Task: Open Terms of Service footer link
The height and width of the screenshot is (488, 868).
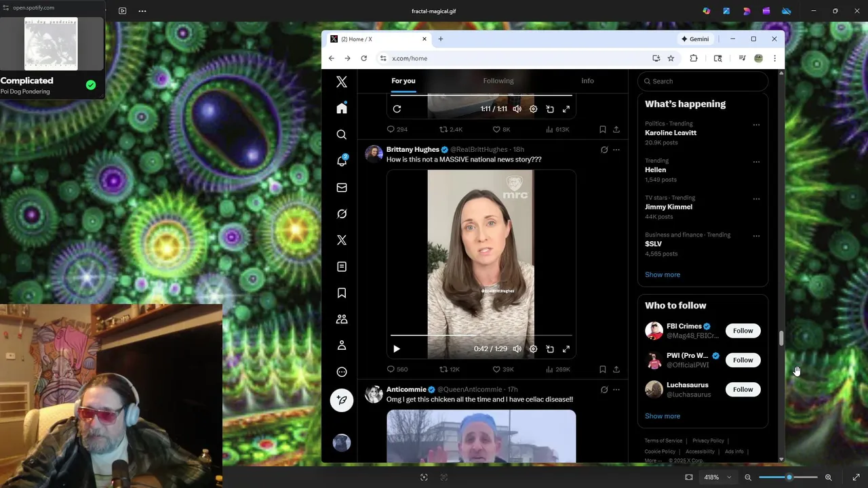Action: point(663,441)
